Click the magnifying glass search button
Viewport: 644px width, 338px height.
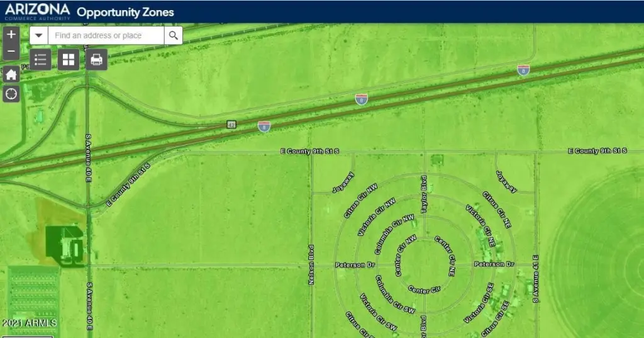coord(174,36)
